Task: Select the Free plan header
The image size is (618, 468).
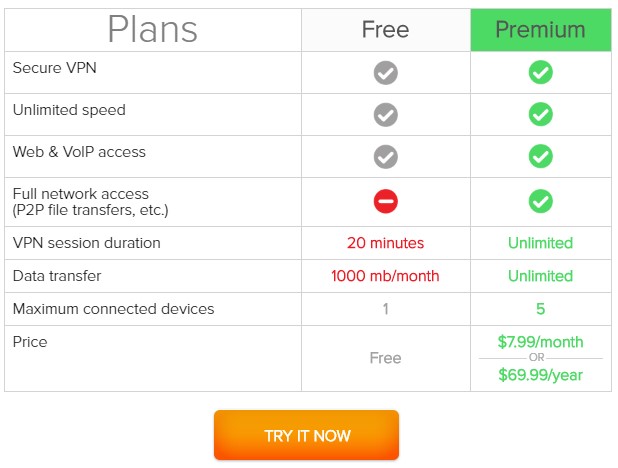Action: click(x=385, y=30)
